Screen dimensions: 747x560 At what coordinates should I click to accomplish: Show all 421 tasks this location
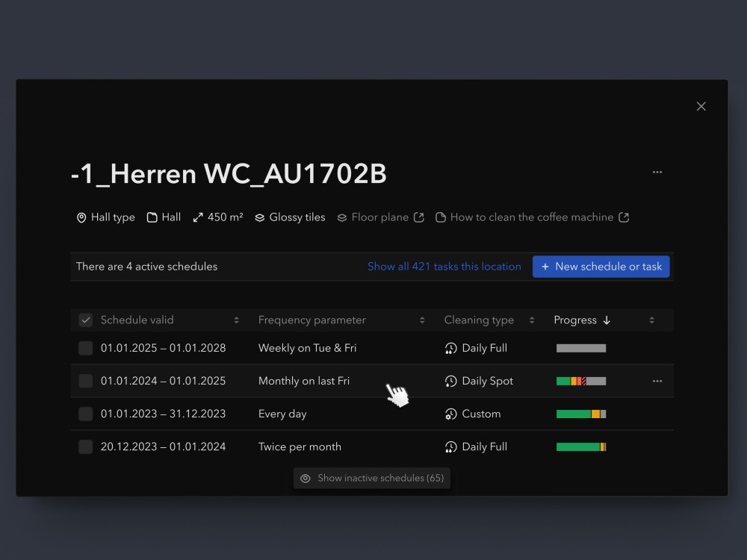[x=444, y=267]
